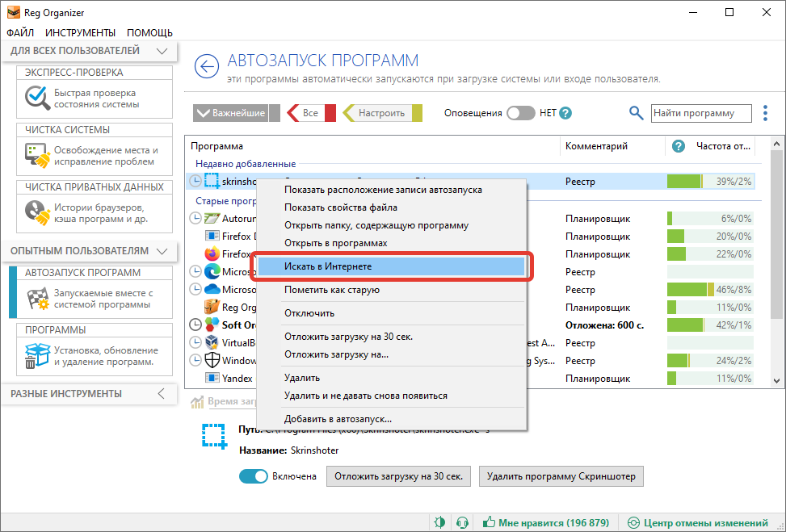Open the three-dot menu near search box

coord(764,113)
